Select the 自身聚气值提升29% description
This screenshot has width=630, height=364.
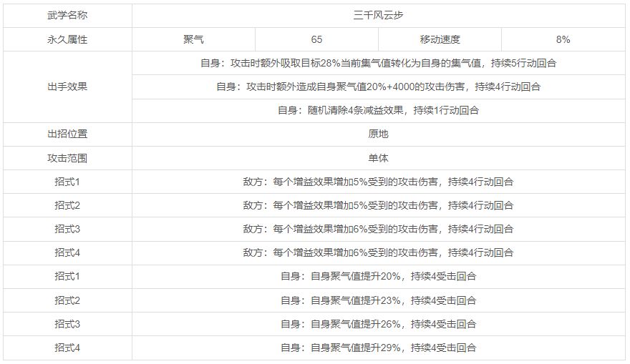[378, 348]
